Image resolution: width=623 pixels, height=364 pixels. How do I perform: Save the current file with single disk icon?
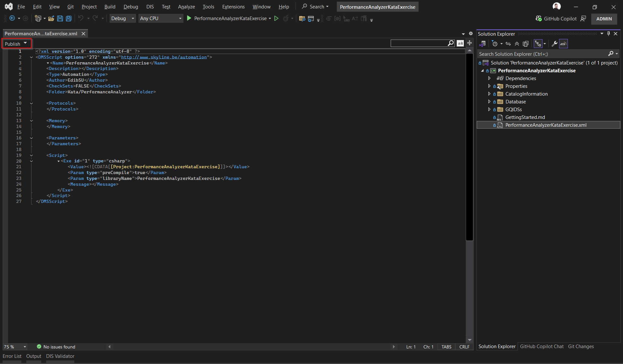coord(60,18)
